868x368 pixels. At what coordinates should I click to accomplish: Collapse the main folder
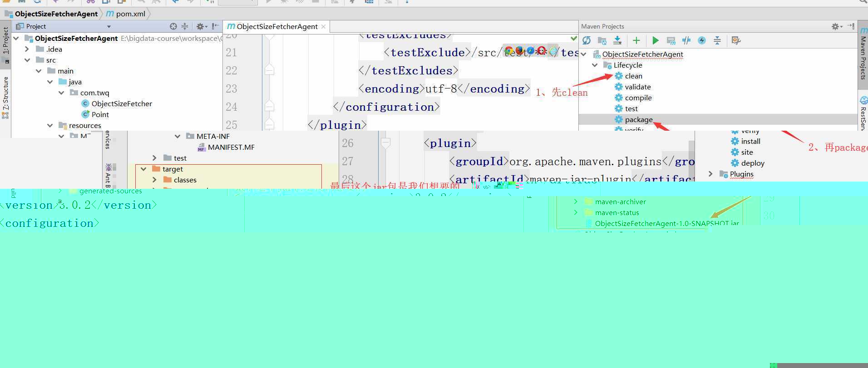point(39,71)
